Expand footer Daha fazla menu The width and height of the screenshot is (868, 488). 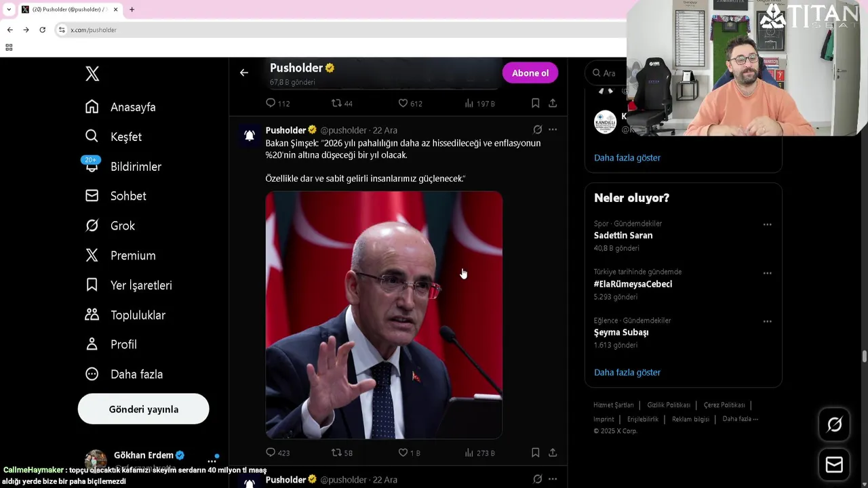point(741,419)
